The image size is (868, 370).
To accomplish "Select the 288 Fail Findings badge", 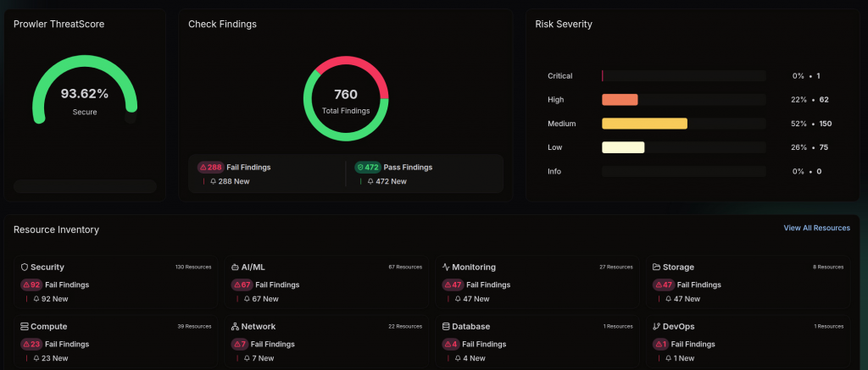I will click(x=211, y=167).
